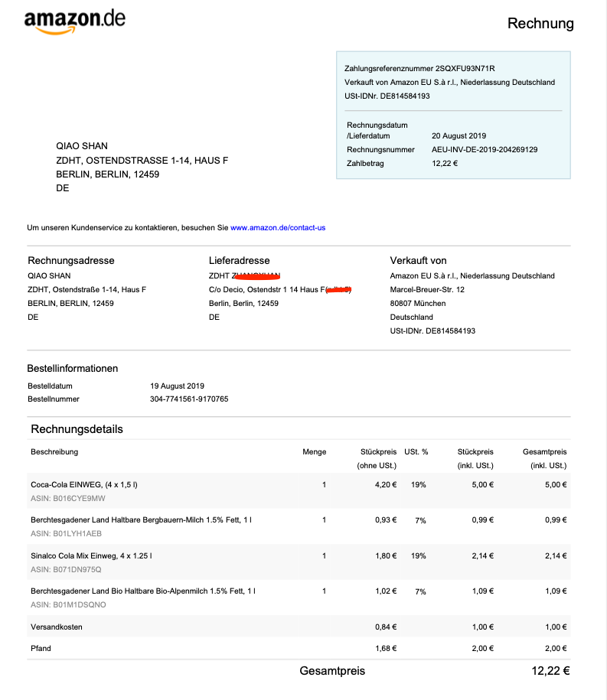This screenshot has width=607, height=700.
Task: Click the Rechnungsadresse heading
Action: pos(71,261)
